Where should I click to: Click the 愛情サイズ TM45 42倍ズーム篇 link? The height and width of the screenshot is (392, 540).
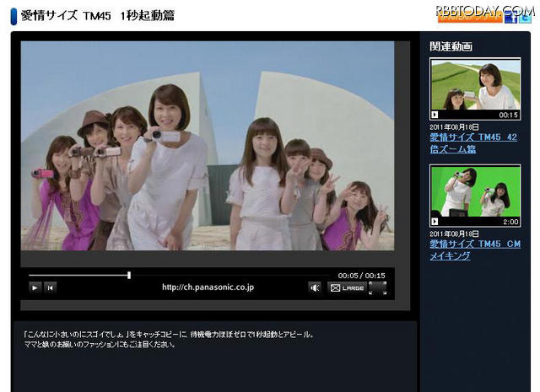472,142
